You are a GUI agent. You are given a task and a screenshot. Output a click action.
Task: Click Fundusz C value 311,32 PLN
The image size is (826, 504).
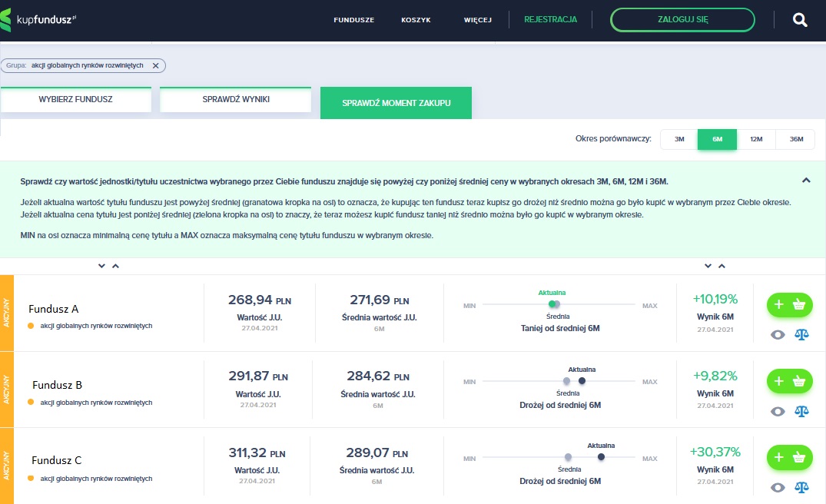pyautogui.click(x=257, y=453)
